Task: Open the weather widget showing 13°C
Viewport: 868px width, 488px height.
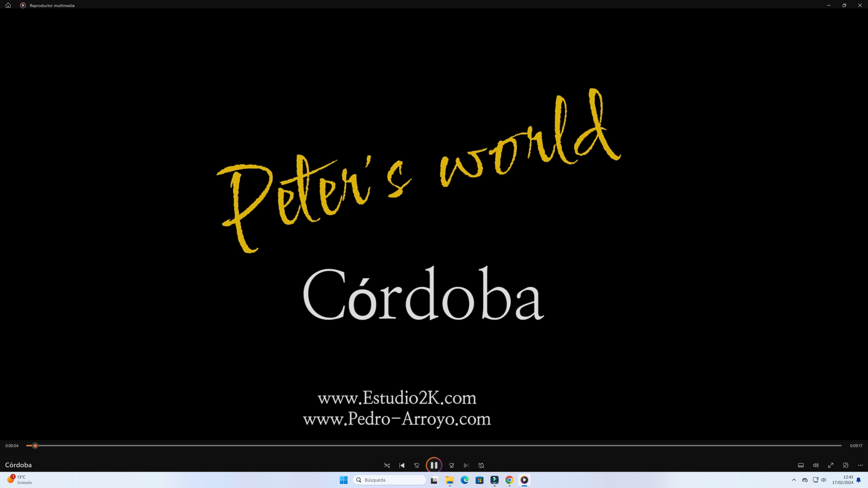Action: [19, 480]
